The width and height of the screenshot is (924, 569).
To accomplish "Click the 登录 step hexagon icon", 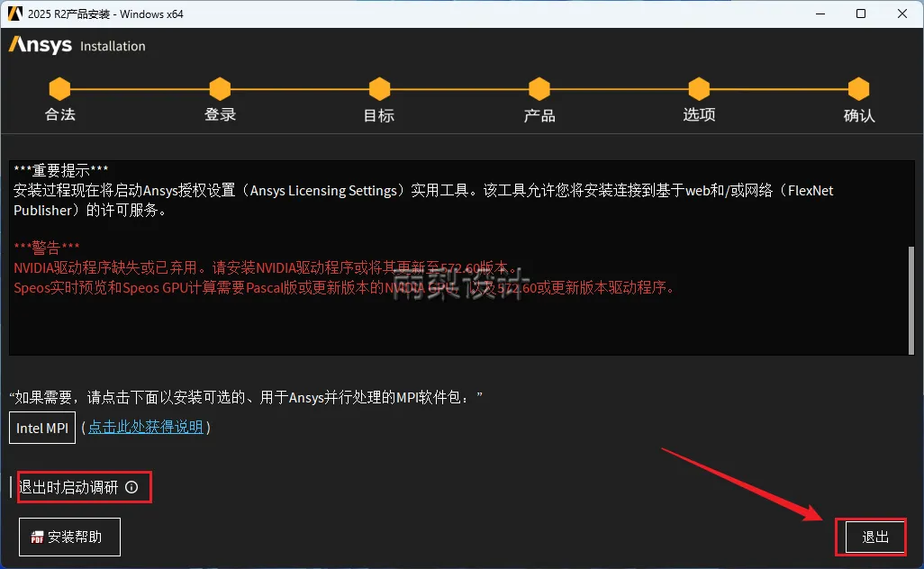I will 220,89.
